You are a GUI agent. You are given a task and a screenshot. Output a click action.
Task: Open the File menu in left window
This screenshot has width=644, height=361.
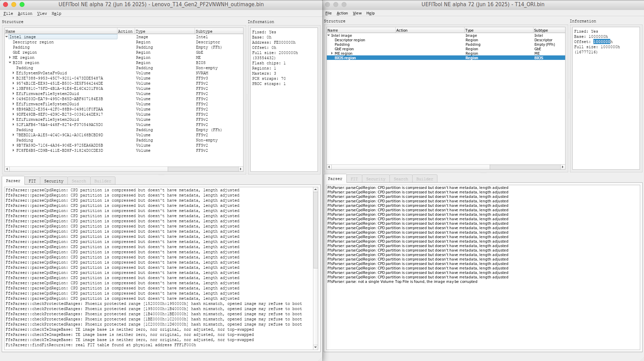pos(8,13)
